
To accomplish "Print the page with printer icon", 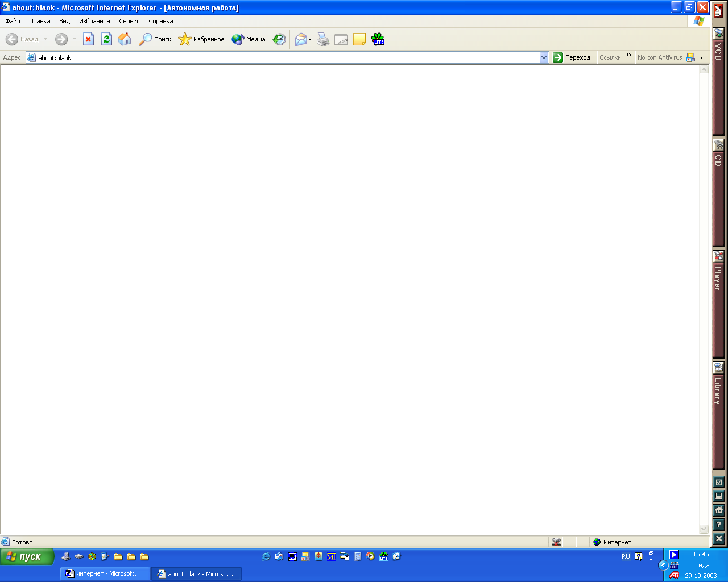I will coord(323,39).
